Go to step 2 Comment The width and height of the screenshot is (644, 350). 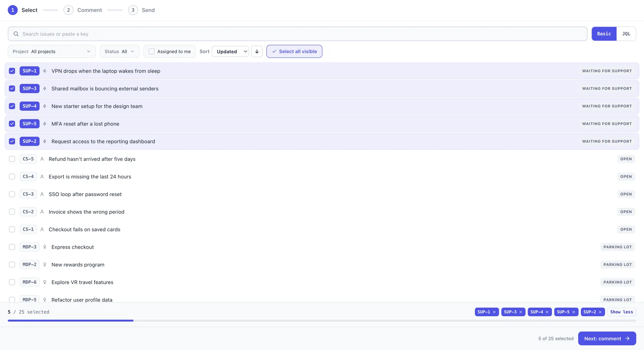83,10
